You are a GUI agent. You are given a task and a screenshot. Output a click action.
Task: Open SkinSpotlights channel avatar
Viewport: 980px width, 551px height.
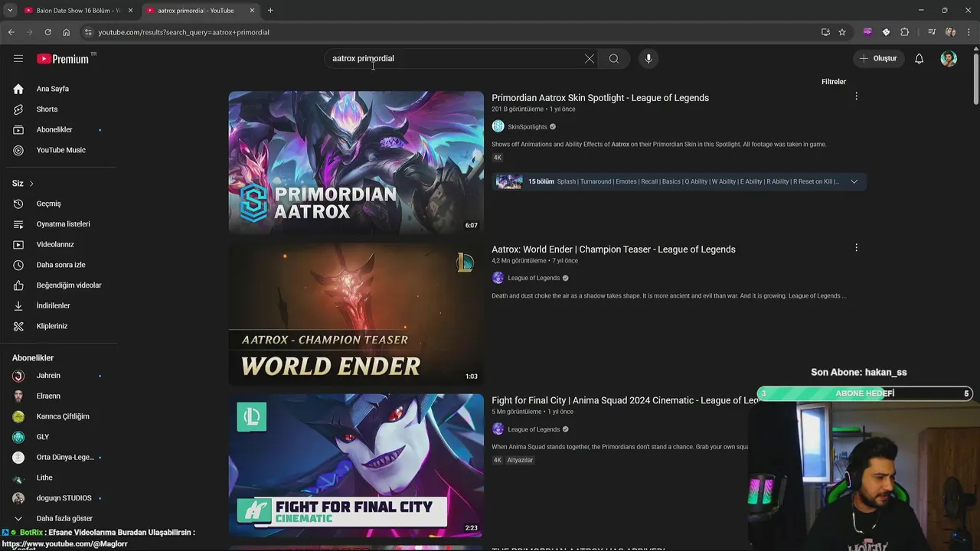498,127
